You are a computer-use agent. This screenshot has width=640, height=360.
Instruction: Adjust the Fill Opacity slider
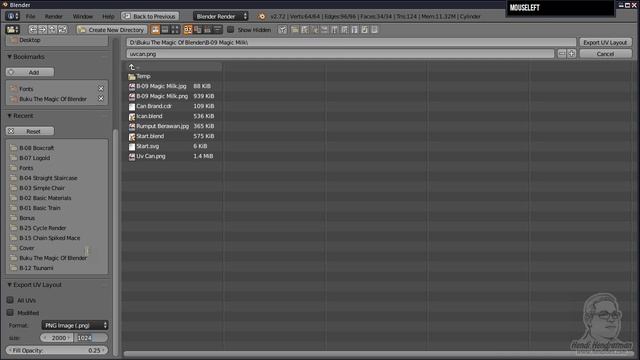(x=57, y=350)
